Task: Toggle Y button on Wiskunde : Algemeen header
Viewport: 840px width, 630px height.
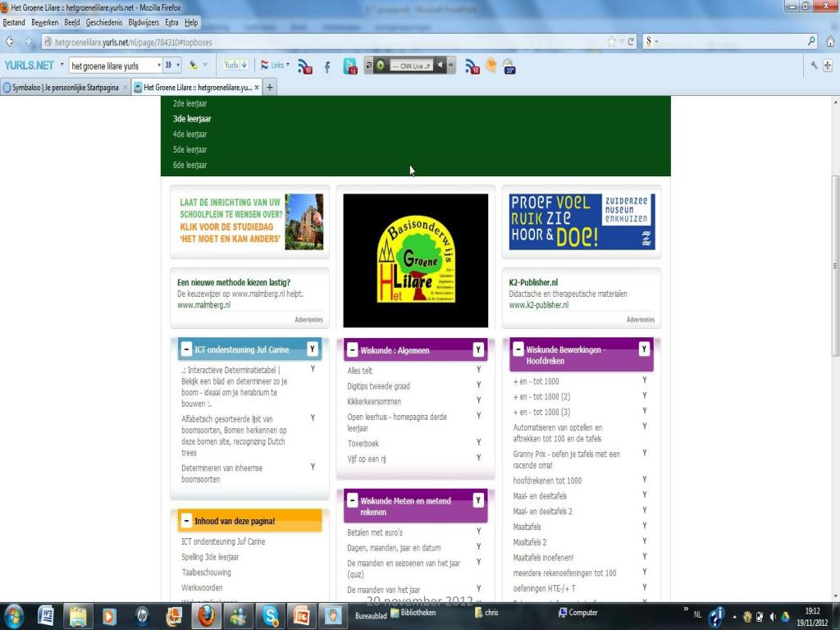Action: pyautogui.click(x=478, y=349)
